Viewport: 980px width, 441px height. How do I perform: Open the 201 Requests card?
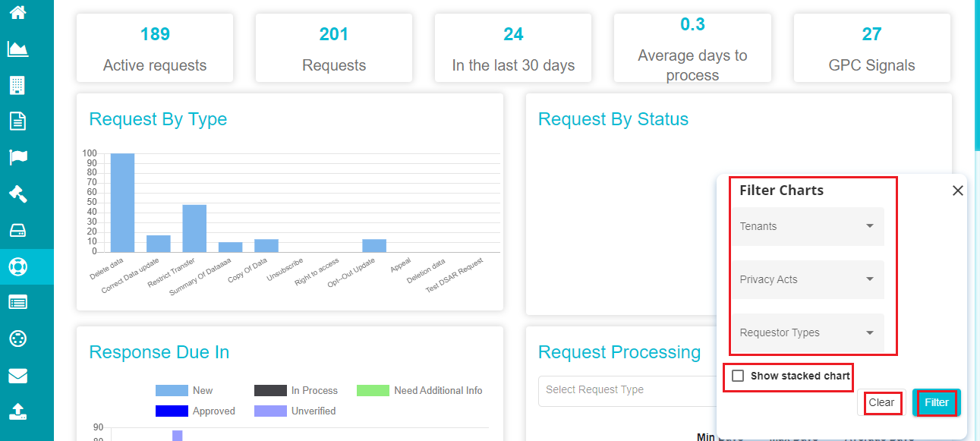point(334,48)
